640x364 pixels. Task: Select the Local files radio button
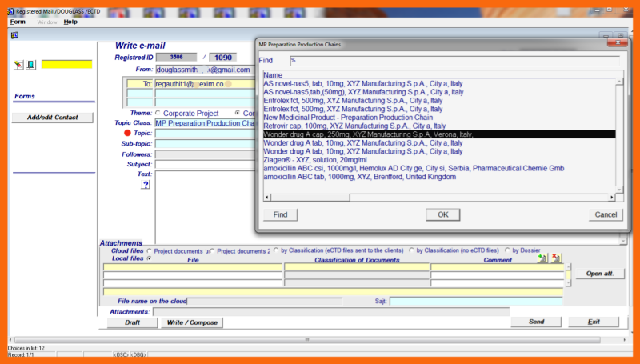click(x=149, y=258)
